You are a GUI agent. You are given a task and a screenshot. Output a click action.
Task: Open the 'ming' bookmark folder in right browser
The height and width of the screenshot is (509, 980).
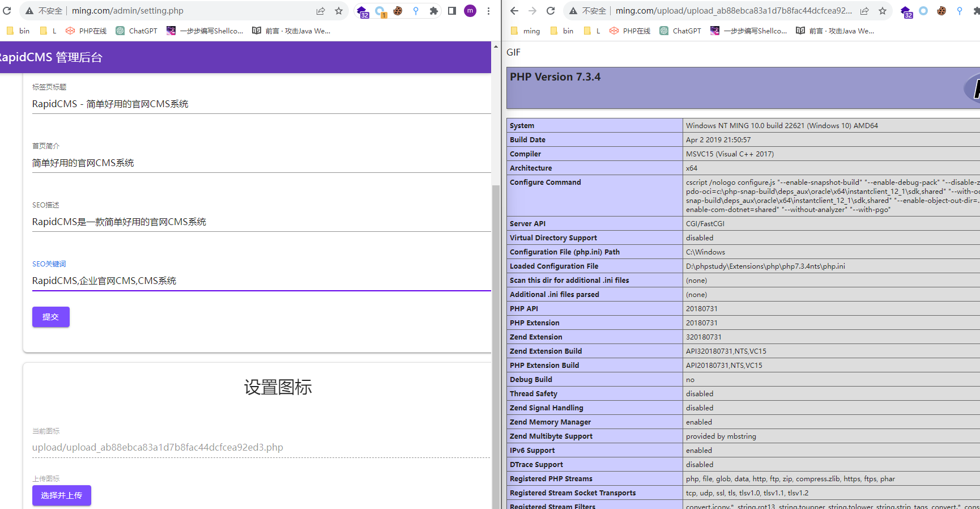525,31
